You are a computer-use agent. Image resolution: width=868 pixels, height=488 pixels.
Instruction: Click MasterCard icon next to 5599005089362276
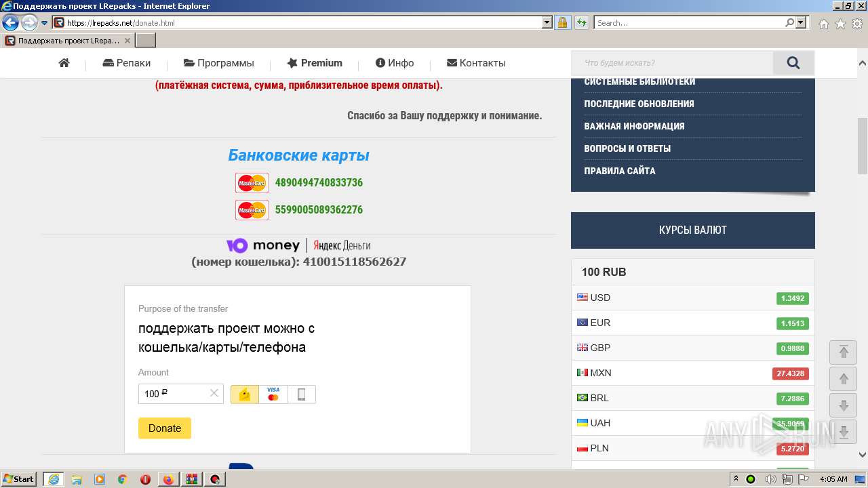coord(252,210)
